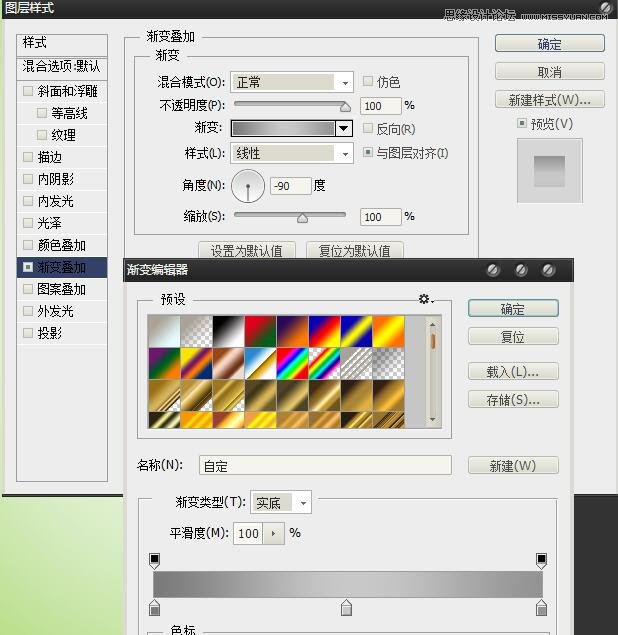The image size is (618, 635).
Task: Pick the foreground to transparent preset
Action: pyautogui.click(x=196, y=331)
